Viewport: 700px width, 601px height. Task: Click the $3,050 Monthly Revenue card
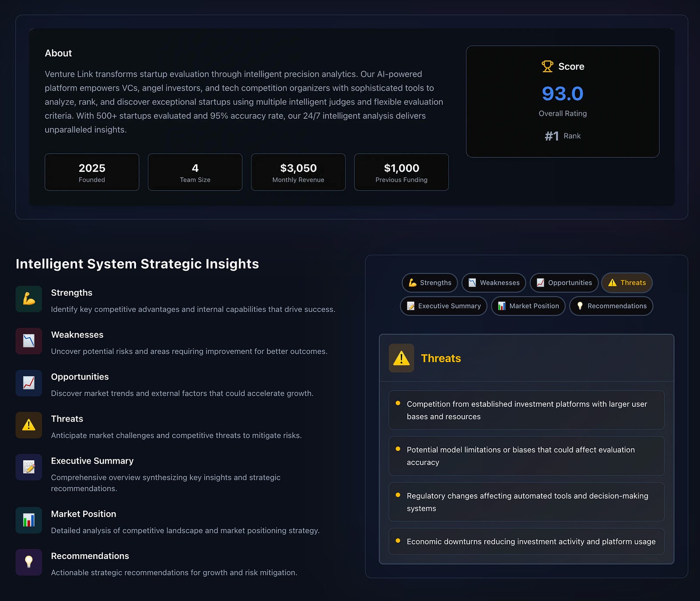(x=298, y=172)
